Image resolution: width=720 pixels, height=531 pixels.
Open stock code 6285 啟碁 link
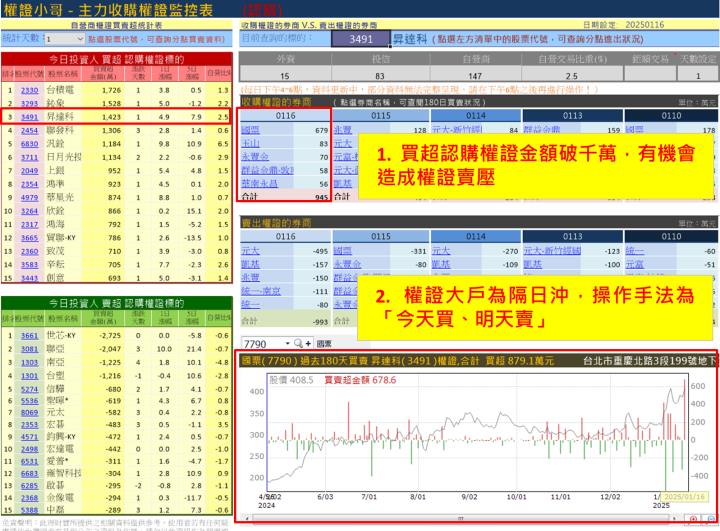pyautogui.click(x=29, y=486)
